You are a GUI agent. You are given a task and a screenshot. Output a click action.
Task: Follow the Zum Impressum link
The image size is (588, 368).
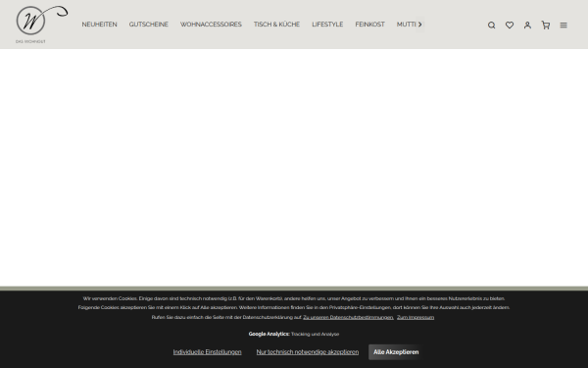pos(416,317)
